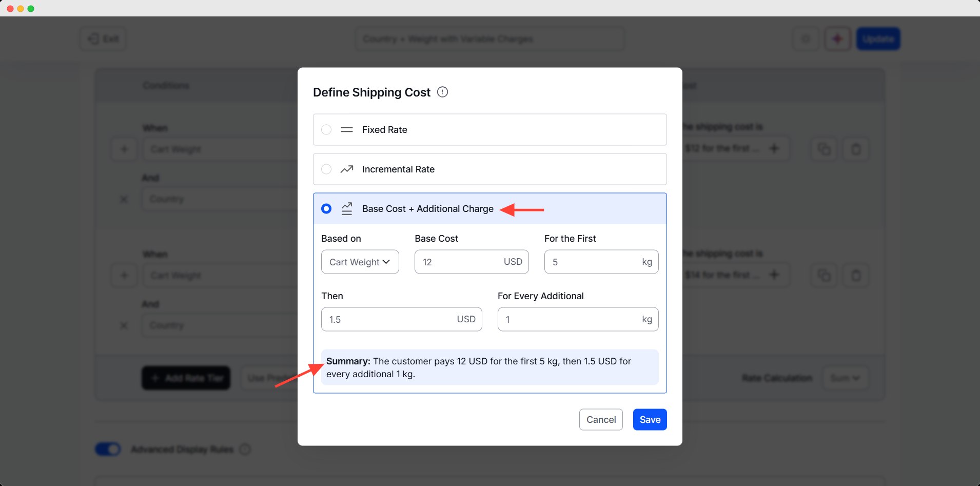Select the Fixed Rate option

coord(326,129)
